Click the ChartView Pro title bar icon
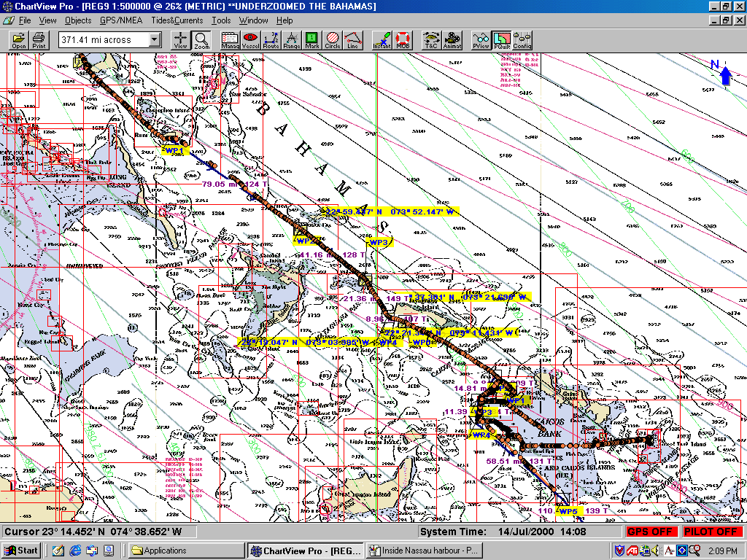747x560 pixels. pyautogui.click(x=7, y=6)
